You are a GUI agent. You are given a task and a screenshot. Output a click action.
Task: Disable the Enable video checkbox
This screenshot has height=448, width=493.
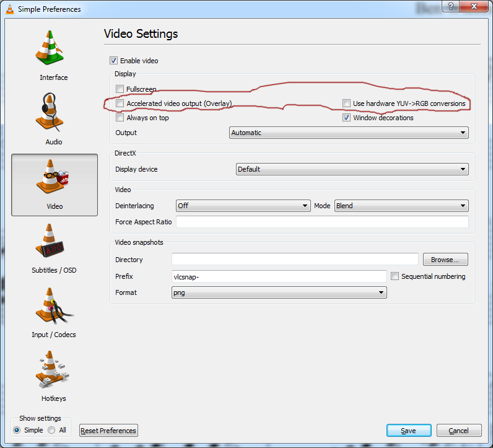[113, 61]
